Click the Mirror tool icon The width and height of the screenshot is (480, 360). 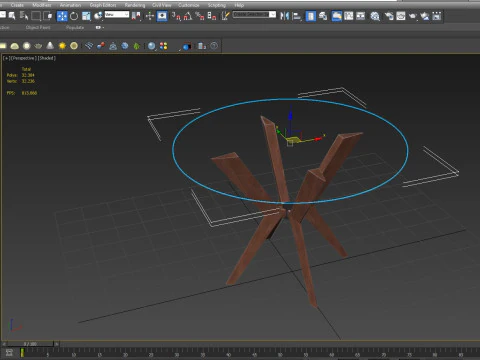284,16
